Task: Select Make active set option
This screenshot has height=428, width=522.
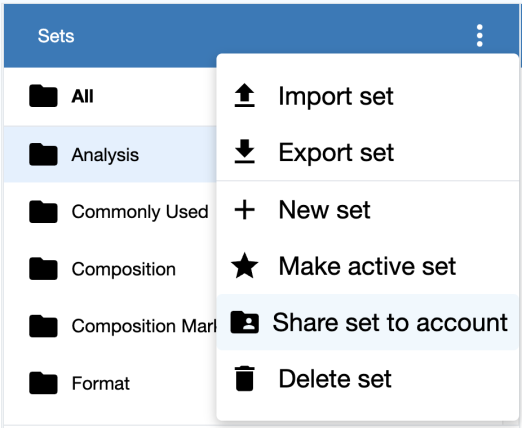Action: pyautogui.click(x=368, y=266)
